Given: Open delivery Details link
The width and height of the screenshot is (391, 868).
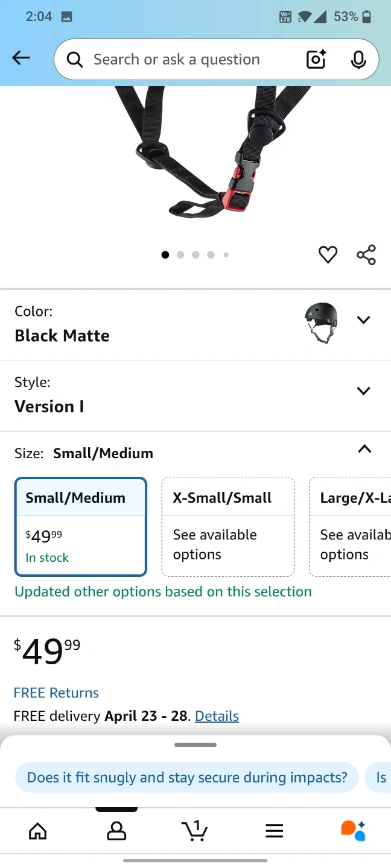Looking at the screenshot, I should [x=217, y=716].
